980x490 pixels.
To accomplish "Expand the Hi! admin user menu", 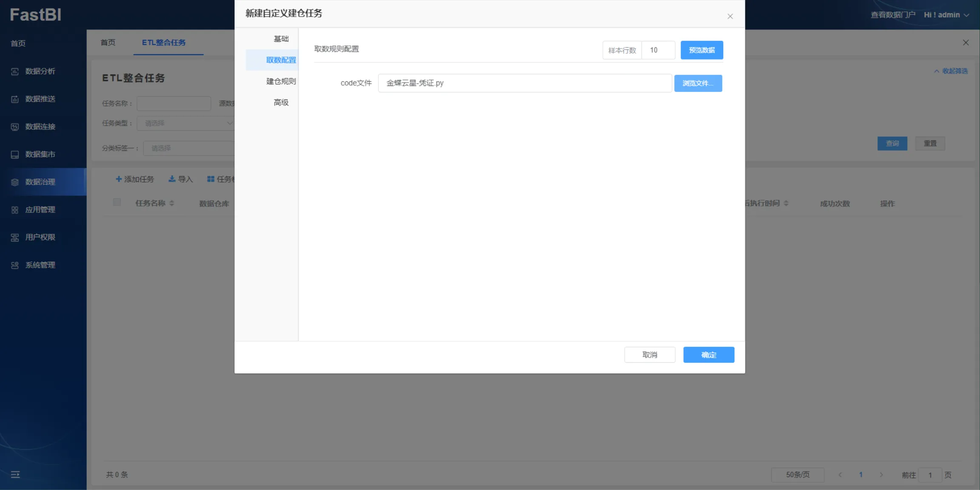I will (x=946, y=15).
